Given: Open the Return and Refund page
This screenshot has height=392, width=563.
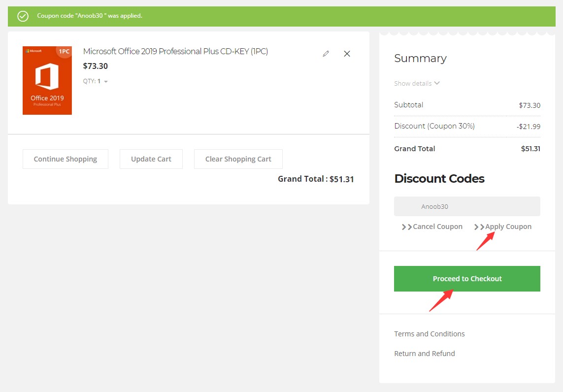Looking at the screenshot, I should coord(425,353).
